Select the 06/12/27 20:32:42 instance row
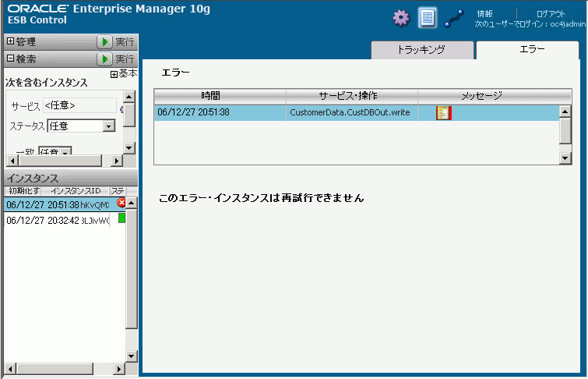Image resolution: width=588 pixels, height=379 pixels. pos(65,220)
